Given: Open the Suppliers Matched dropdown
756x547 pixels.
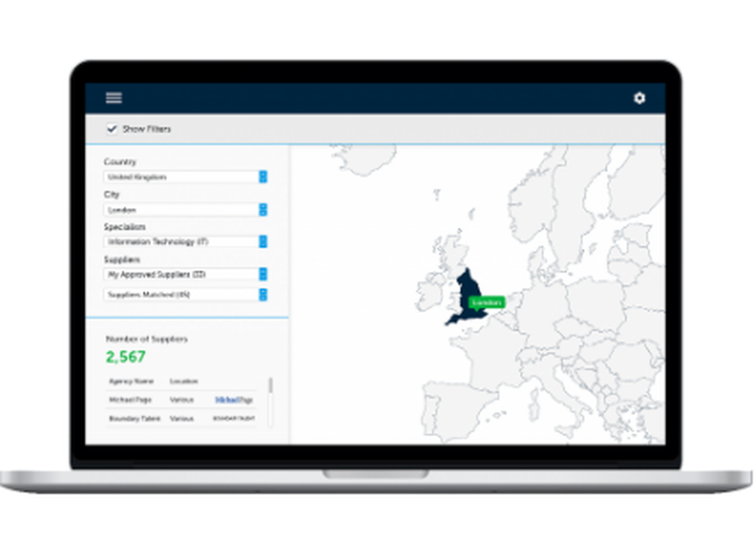Looking at the screenshot, I should [x=186, y=295].
